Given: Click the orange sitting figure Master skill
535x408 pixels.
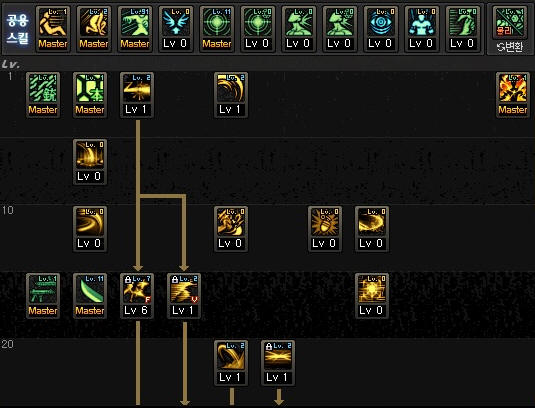Looking at the screenshot, I should coord(53,29).
